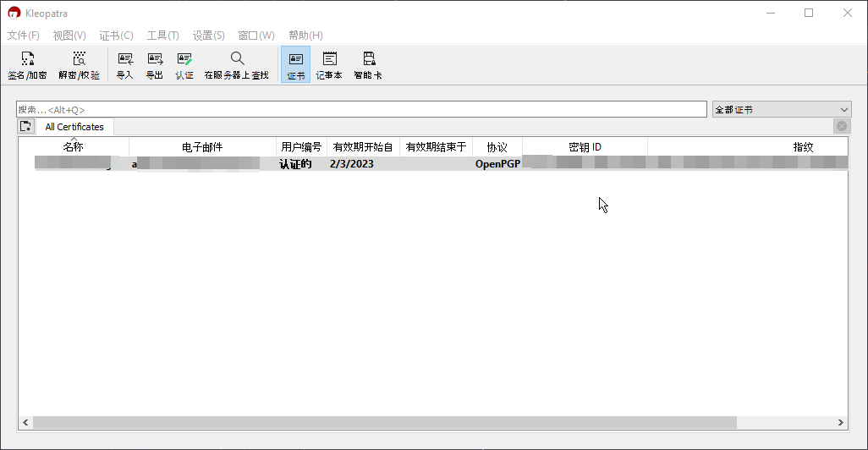Focus the search field (搜索...<Alt+Q>)
This screenshot has height=450, width=868.
[361, 110]
